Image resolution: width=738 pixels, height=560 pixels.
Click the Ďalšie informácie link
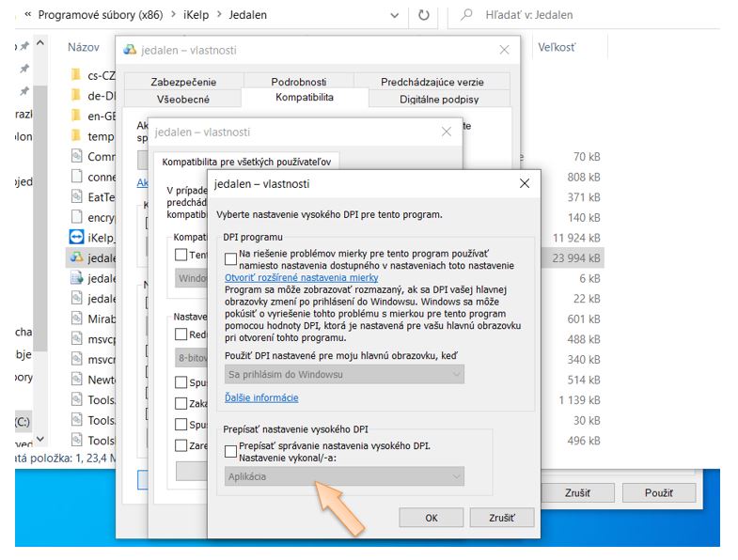(x=260, y=397)
